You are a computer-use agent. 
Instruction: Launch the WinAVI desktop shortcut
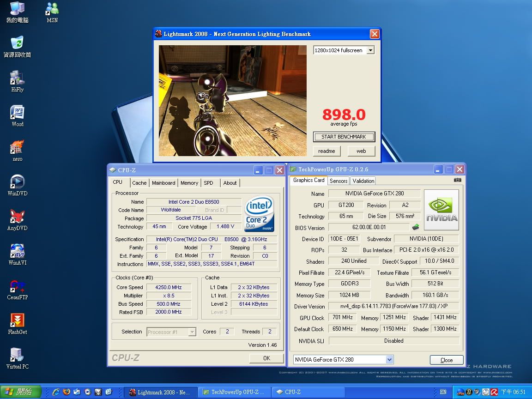pyautogui.click(x=18, y=252)
